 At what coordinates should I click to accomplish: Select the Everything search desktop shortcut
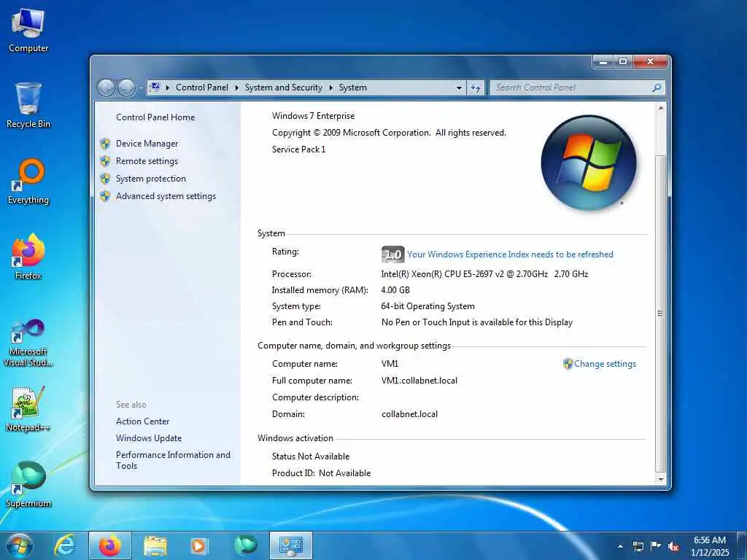28,182
